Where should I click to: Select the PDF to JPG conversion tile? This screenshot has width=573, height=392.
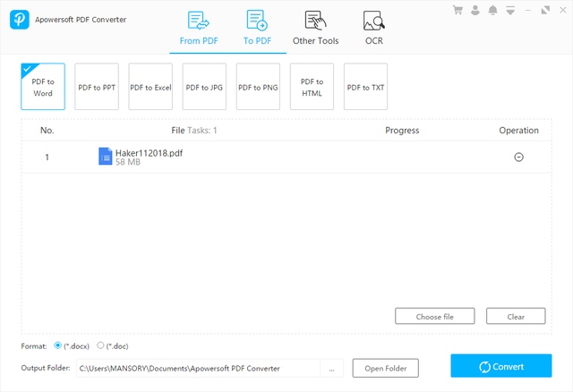(204, 87)
